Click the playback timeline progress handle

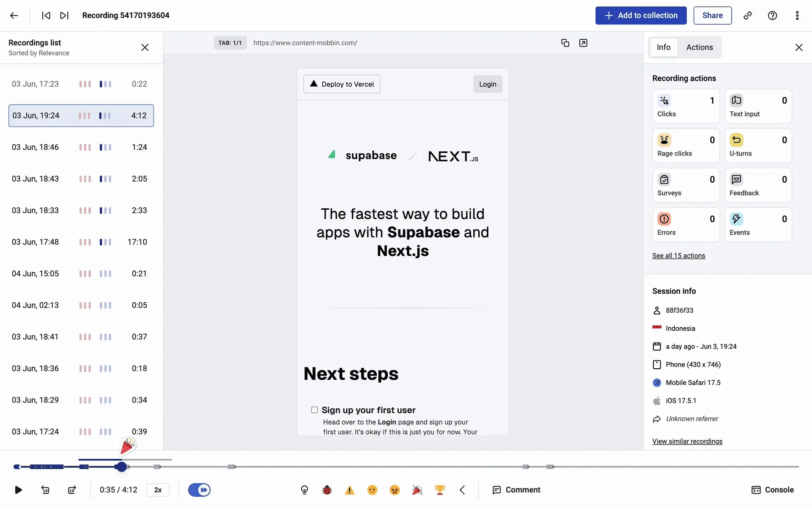(x=122, y=467)
